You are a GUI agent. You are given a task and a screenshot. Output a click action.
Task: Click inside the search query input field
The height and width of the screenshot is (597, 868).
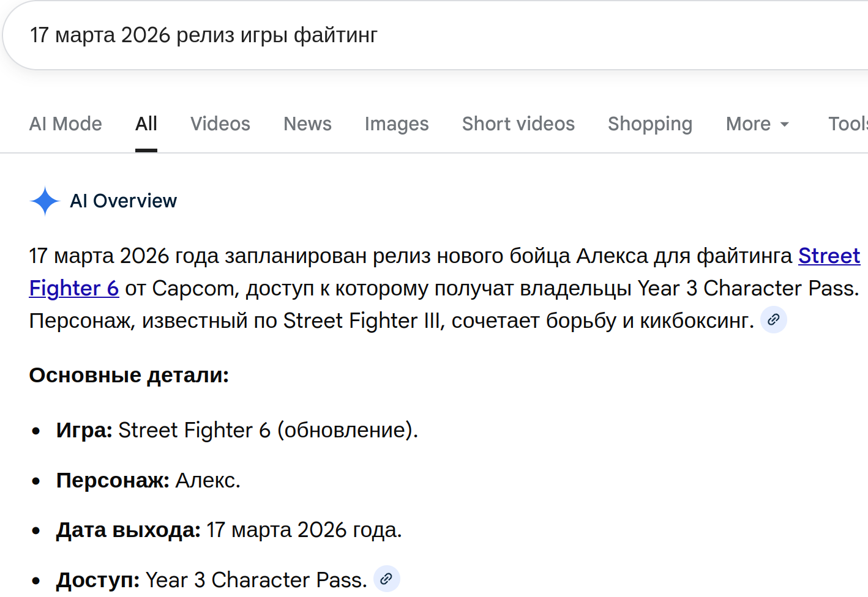click(202, 35)
